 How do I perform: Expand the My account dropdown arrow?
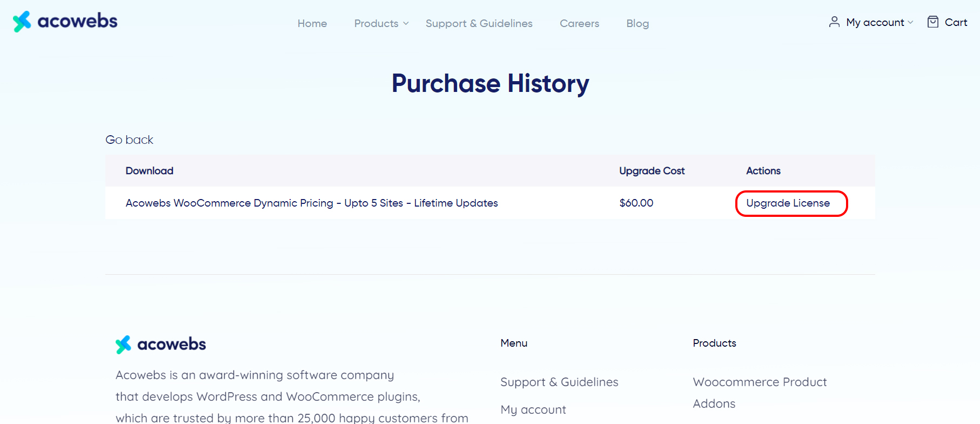[x=910, y=22]
